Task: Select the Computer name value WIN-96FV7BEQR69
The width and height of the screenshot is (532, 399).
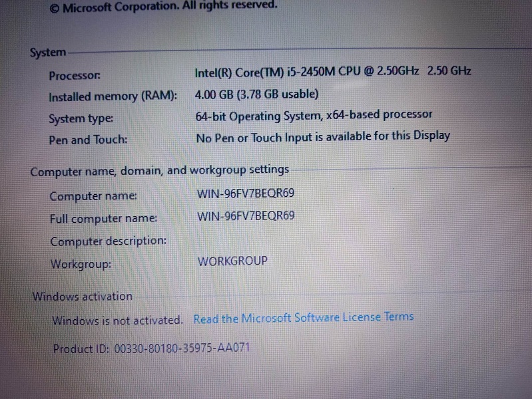Action: (246, 194)
